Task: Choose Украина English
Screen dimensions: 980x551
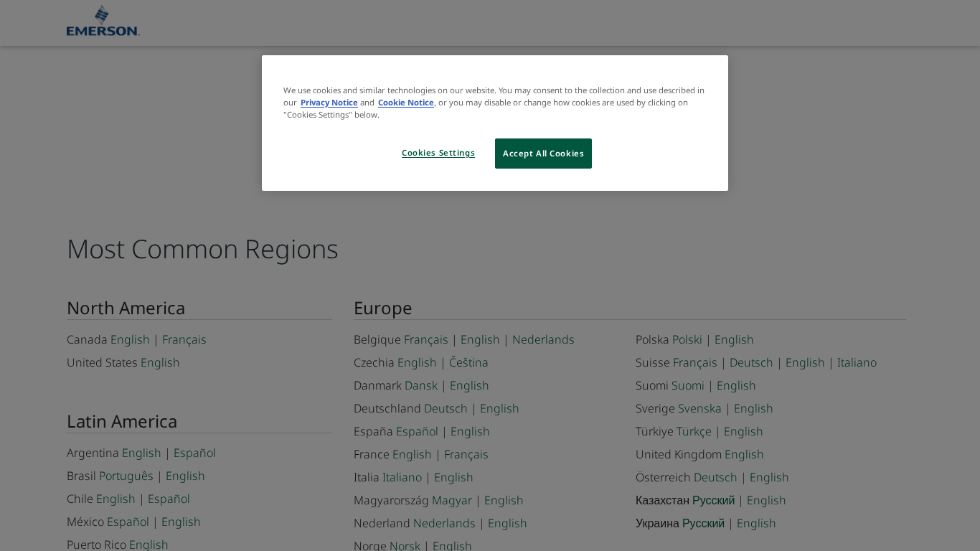Action: point(756,523)
